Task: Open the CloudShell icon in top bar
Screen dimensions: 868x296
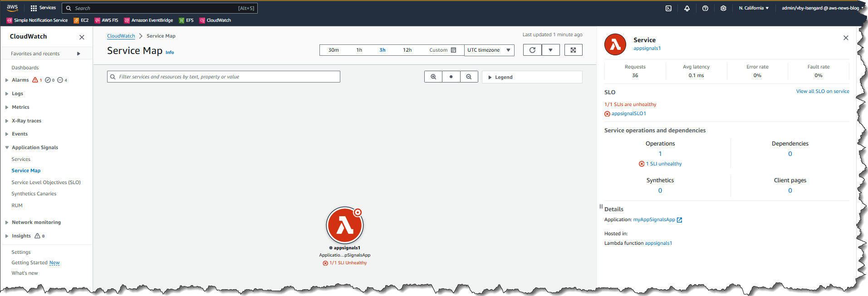Action: [x=668, y=8]
